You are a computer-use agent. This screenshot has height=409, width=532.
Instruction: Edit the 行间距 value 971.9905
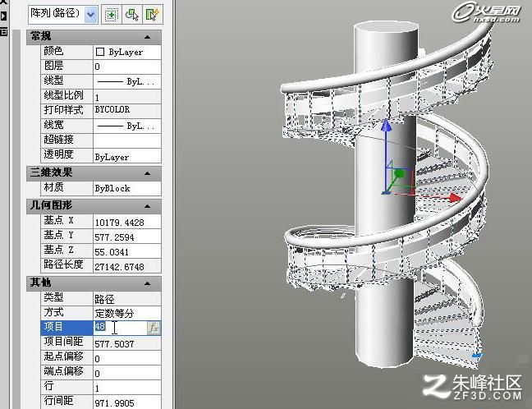pyautogui.click(x=127, y=402)
